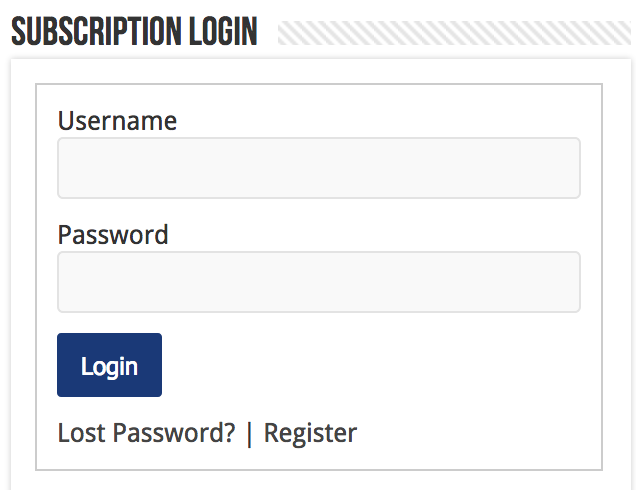Click empty space right of the Login button
Image resolution: width=636 pixels, height=490 pixels.
(x=365, y=365)
